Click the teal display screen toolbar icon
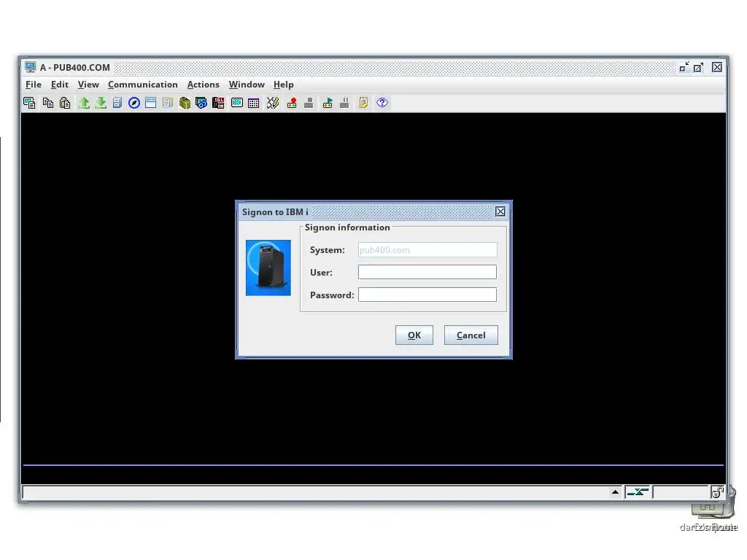747x560 pixels. 237,103
